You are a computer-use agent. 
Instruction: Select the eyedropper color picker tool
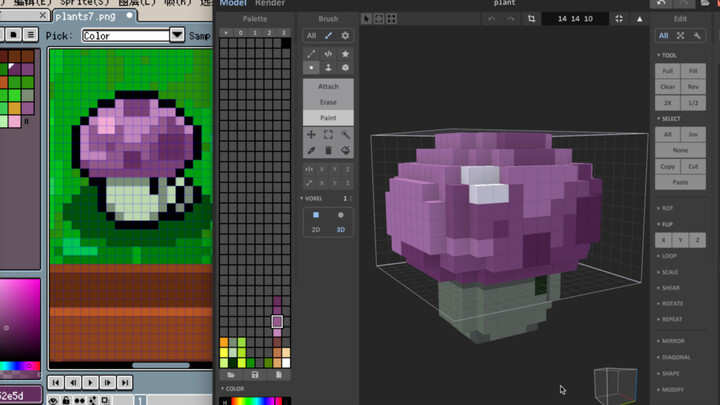coord(311,150)
